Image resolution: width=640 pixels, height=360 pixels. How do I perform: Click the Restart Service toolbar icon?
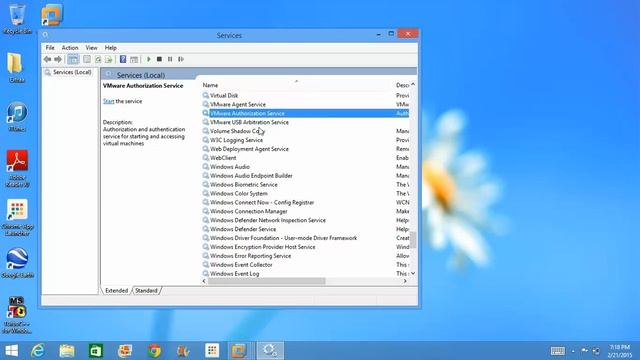tap(181, 59)
